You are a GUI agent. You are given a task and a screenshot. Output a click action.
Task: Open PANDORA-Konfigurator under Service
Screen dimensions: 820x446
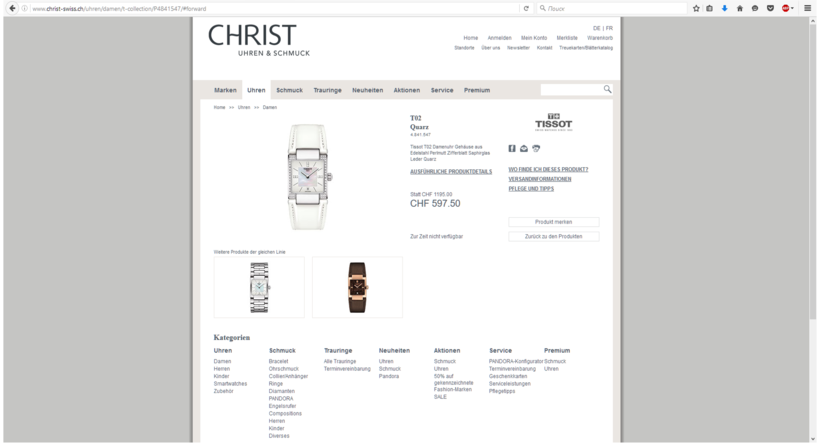(x=516, y=362)
